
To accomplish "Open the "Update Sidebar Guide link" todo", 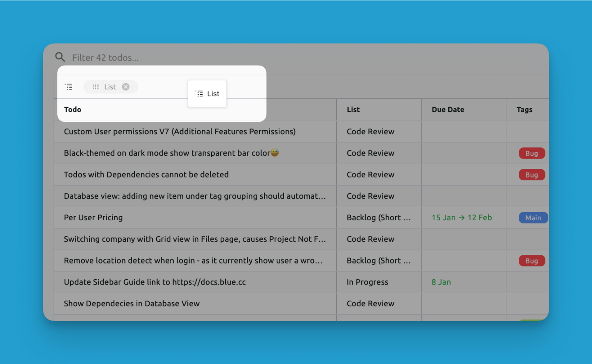I will (x=155, y=282).
